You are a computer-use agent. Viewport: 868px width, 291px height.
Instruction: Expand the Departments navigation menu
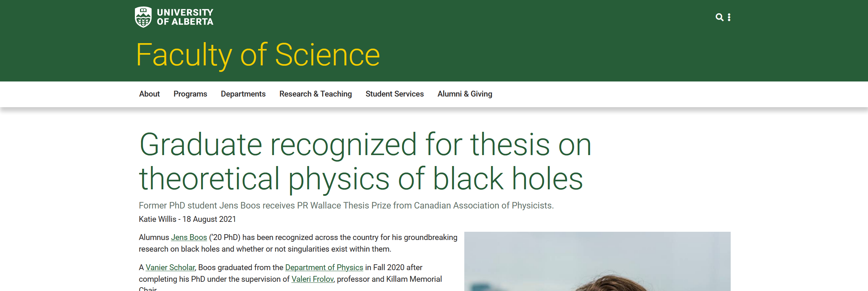pos(243,94)
